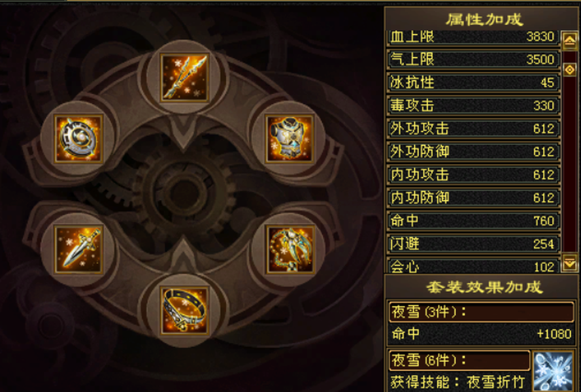The height and width of the screenshot is (392, 581).
Task: Click the 夜雪折竹 skill icon
Action: click(553, 371)
